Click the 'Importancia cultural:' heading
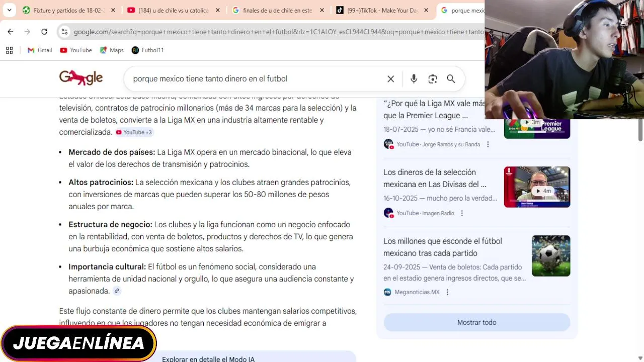 107,266
